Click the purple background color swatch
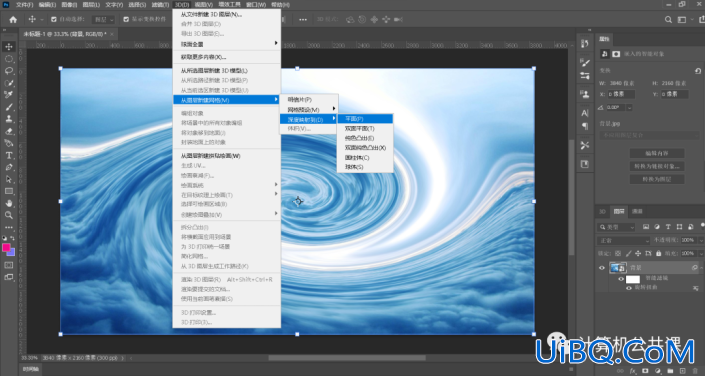This screenshot has height=376, width=705. point(12,253)
